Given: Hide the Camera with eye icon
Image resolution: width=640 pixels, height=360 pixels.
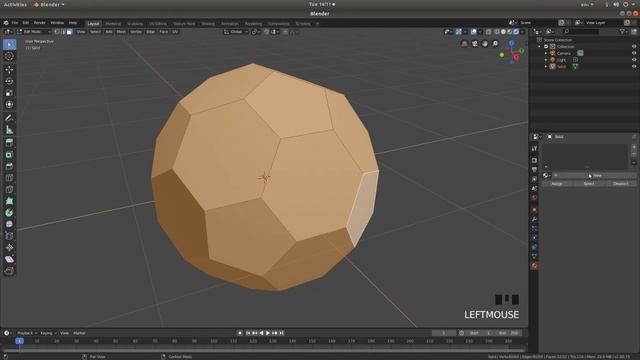Looking at the screenshot, I should [x=634, y=53].
